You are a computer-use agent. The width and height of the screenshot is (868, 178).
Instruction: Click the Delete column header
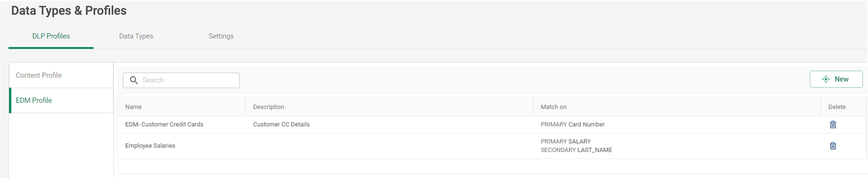[x=837, y=107]
